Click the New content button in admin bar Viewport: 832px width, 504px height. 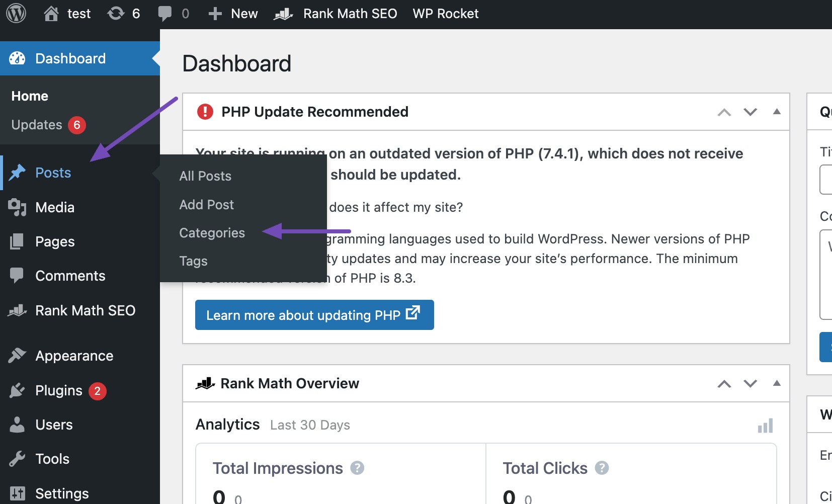click(233, 14)
